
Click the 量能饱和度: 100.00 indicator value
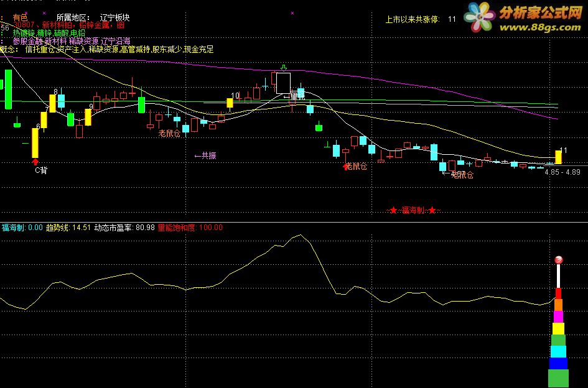190,228
